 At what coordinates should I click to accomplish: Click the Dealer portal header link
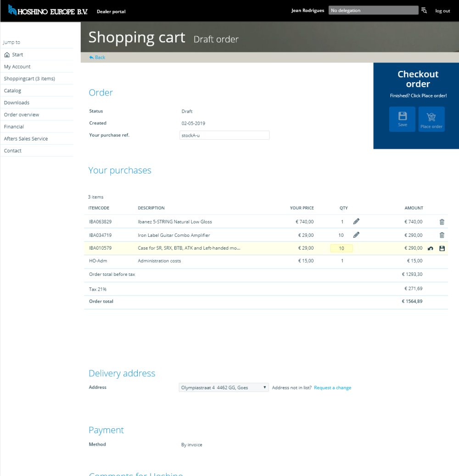[111, 11]
